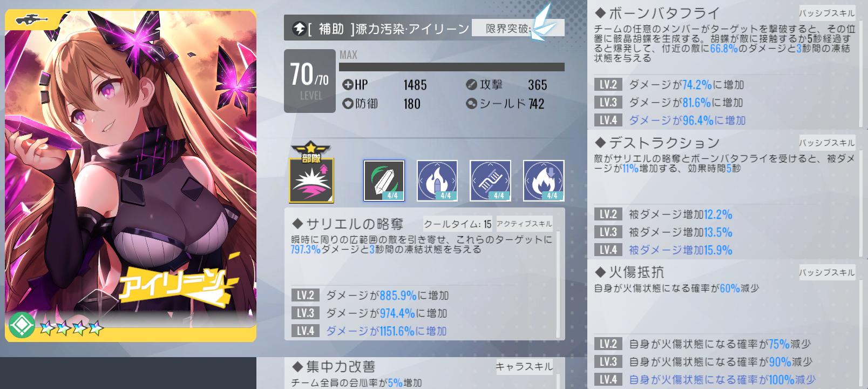
Task: Select the Sariel's Plunder crystal skill icon
Action: [384, 180]
